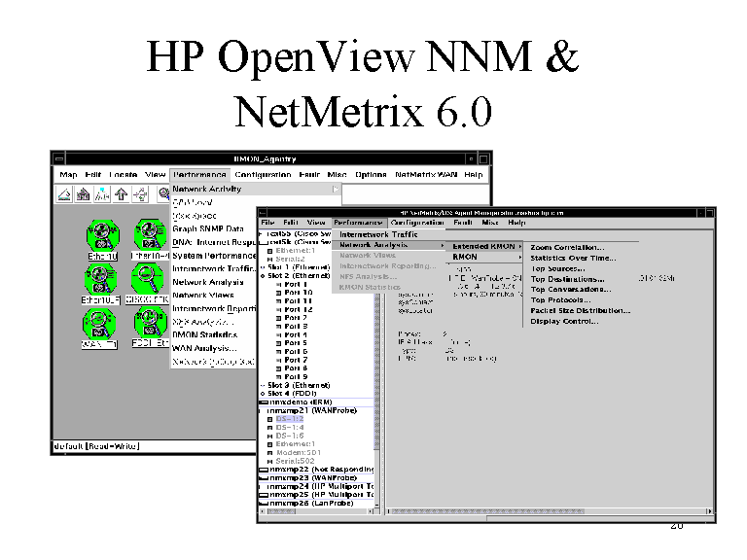Click the up-arrow parent submap icon

(121, 193)
